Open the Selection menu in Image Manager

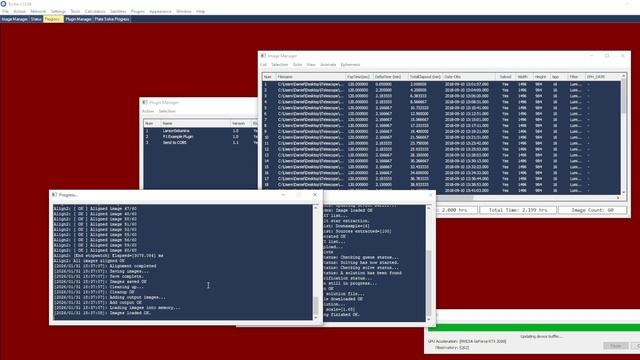click(x=280, y=64)
